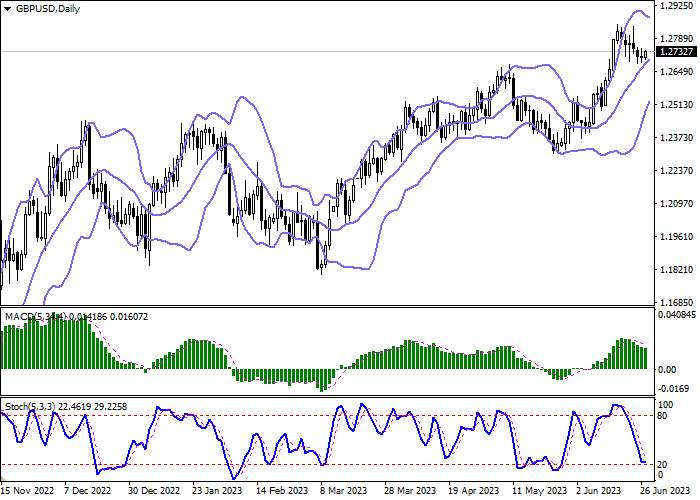Click the MACD scale value -0.0169
The image size is (700, 500).
click(x=674, y=389)
